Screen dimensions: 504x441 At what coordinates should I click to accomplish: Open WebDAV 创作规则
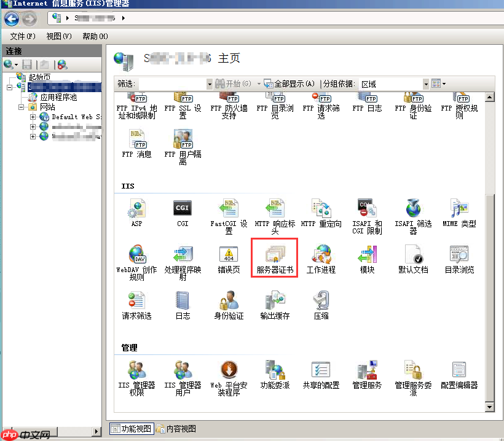[x=136, y=262]
